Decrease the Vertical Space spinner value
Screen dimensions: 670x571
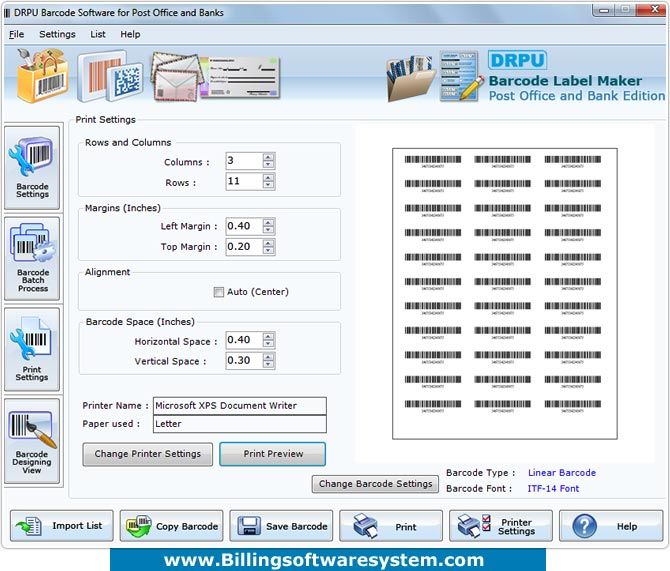coord(268,364)
